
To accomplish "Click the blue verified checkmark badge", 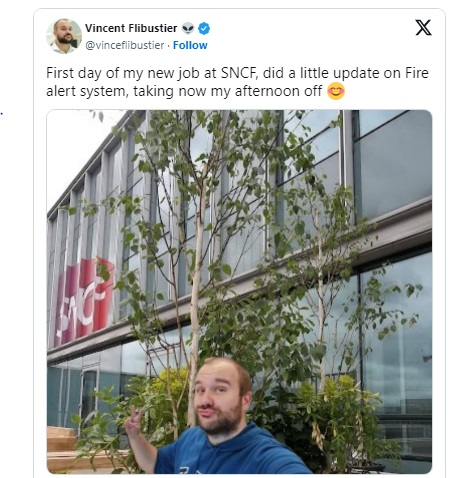I will 204,29.
